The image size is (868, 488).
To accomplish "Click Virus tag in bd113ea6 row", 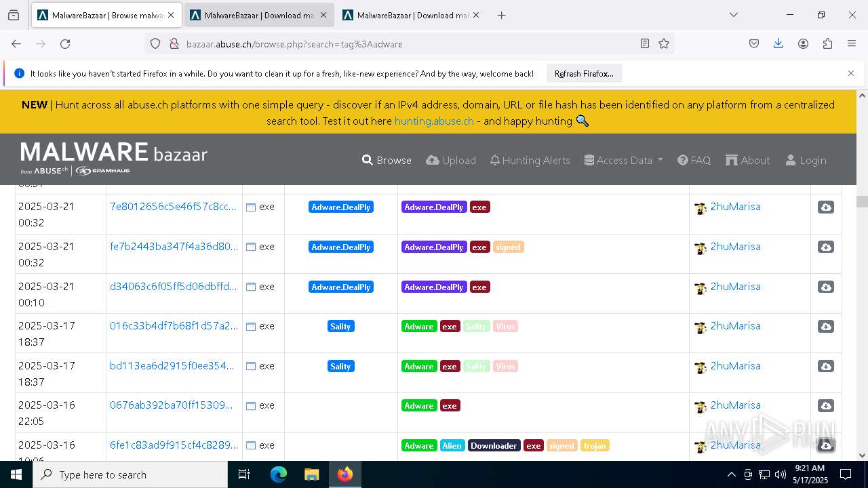I will [505, 367].
